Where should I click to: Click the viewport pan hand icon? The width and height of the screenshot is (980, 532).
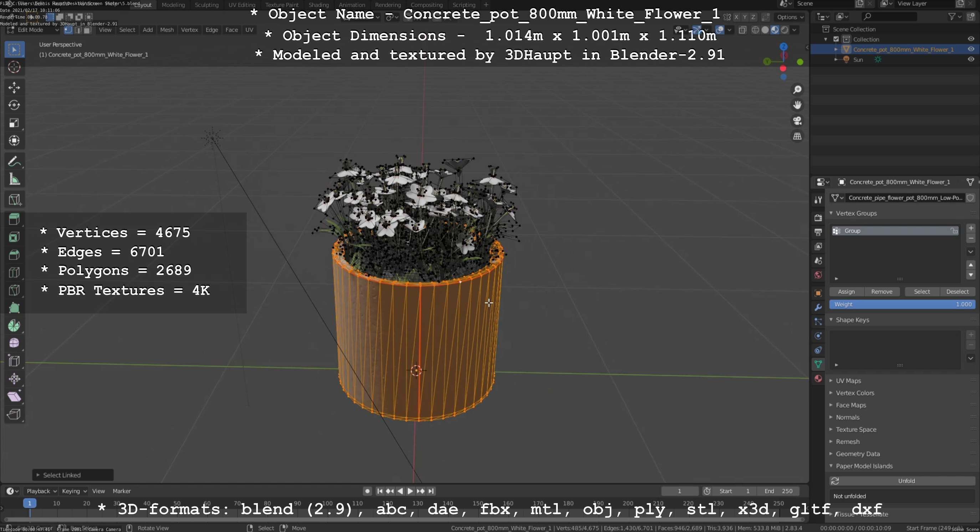797,105
